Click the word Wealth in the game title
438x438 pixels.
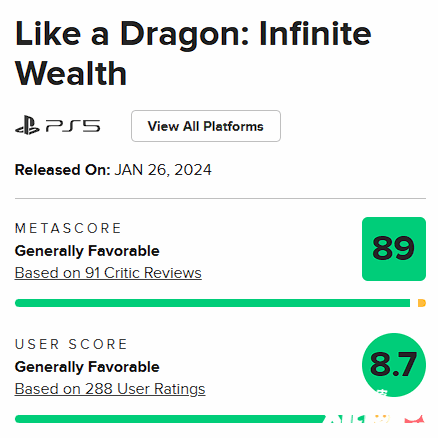(x=71, y=74)
